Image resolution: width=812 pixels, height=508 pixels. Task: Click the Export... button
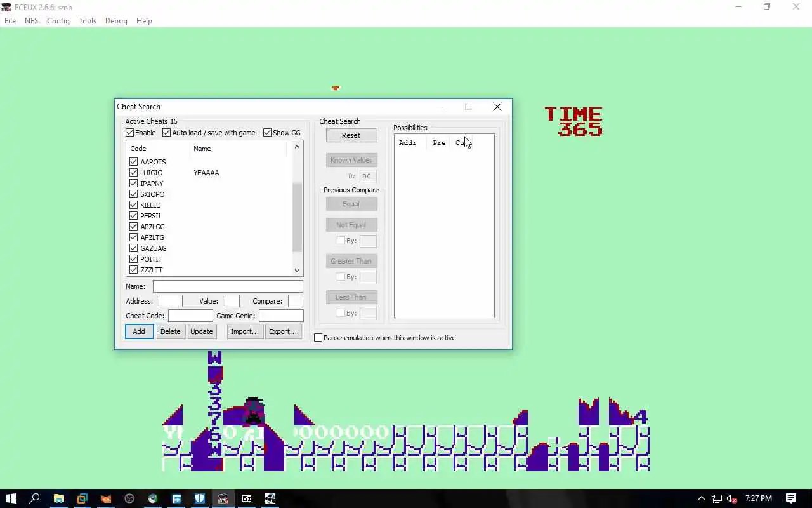click(x=283, y=331)
